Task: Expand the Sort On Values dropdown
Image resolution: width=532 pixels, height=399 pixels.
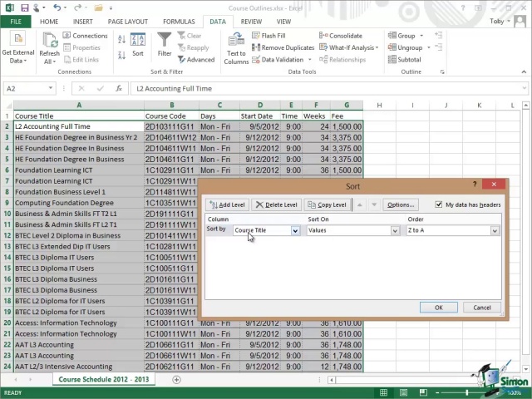Action: [395, 230]
